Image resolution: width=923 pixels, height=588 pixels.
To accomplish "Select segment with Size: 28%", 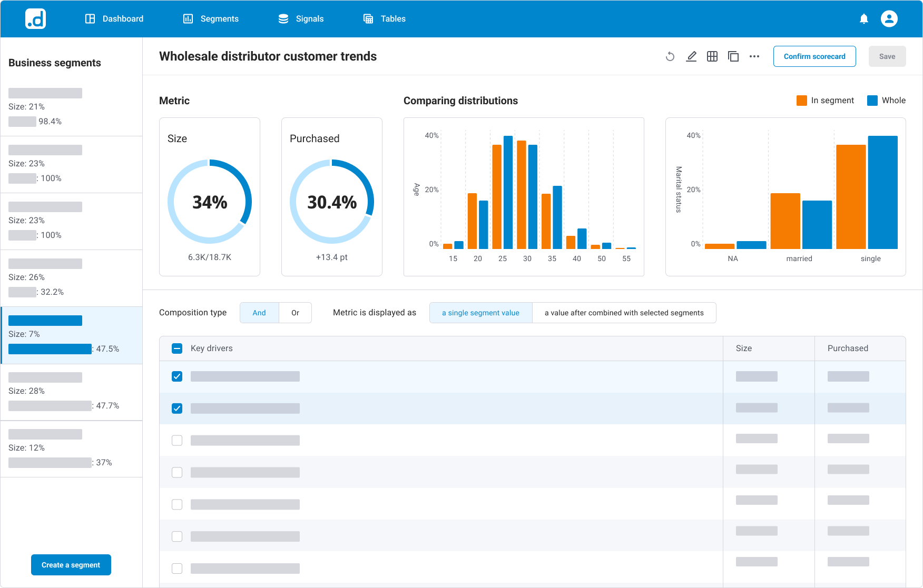I will click(71, 392).
